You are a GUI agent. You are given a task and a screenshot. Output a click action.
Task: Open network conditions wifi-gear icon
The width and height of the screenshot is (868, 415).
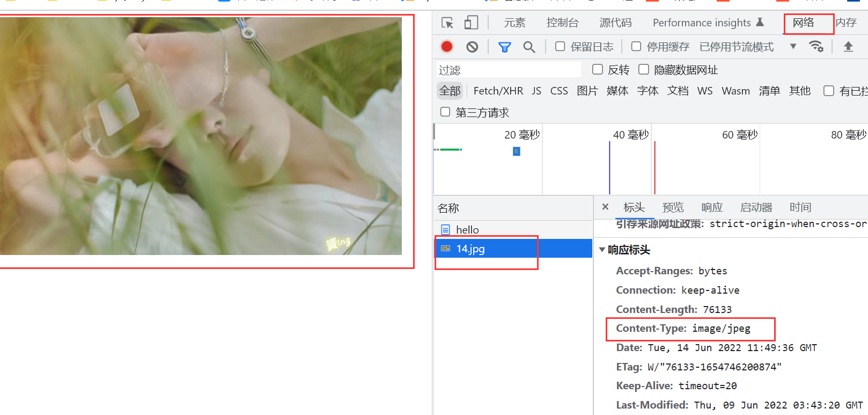pos(816,47)
